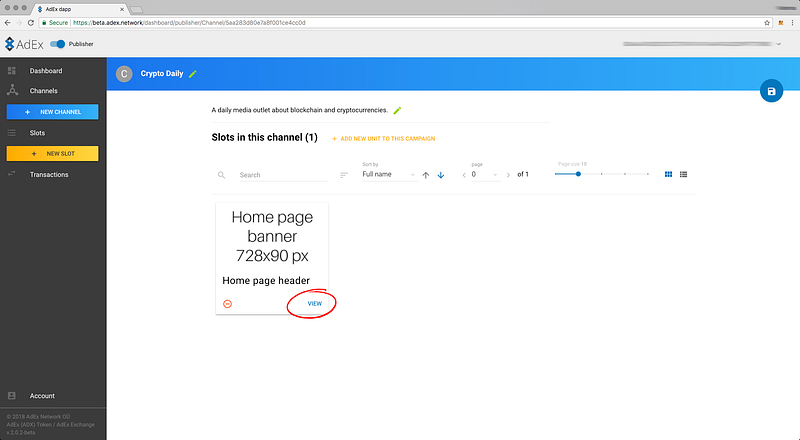The image size is (800, 440).
Task: Click the NEW CHANNEL button
Action: (53, 112)
